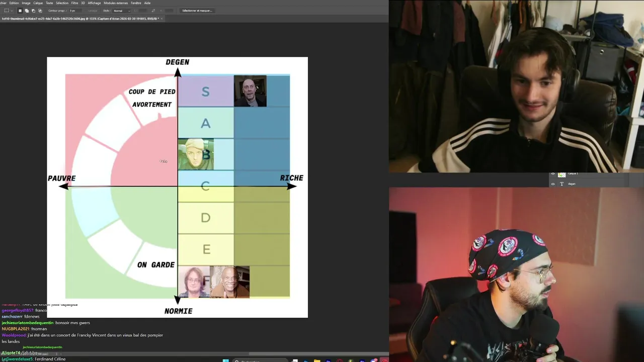Click the E tier label cell
The width and height of the screenshot is (644, 362).
(205, 249)
